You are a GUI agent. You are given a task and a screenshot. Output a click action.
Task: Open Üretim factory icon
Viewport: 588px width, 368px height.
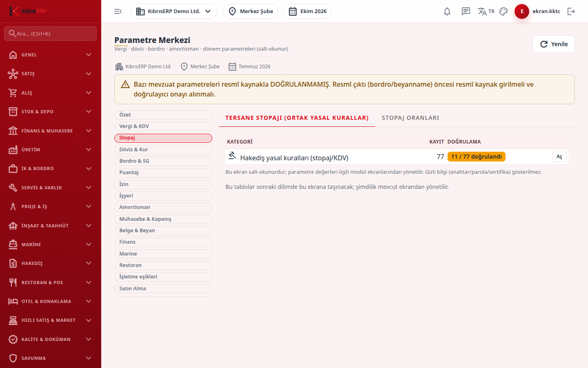coord(13,150)
